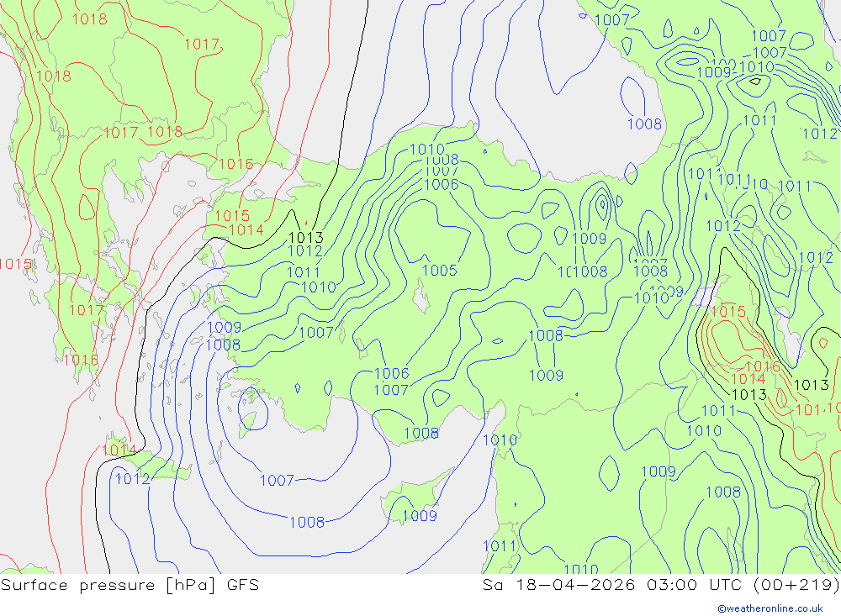The image size is (841, 616).
Task: Click the red 1014 label over Crete
Action: coord(119,450)
